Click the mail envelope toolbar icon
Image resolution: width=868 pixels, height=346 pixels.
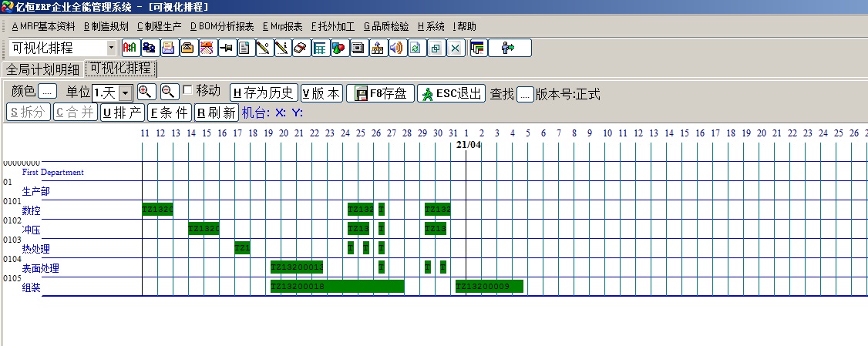[x=170, y=49]
